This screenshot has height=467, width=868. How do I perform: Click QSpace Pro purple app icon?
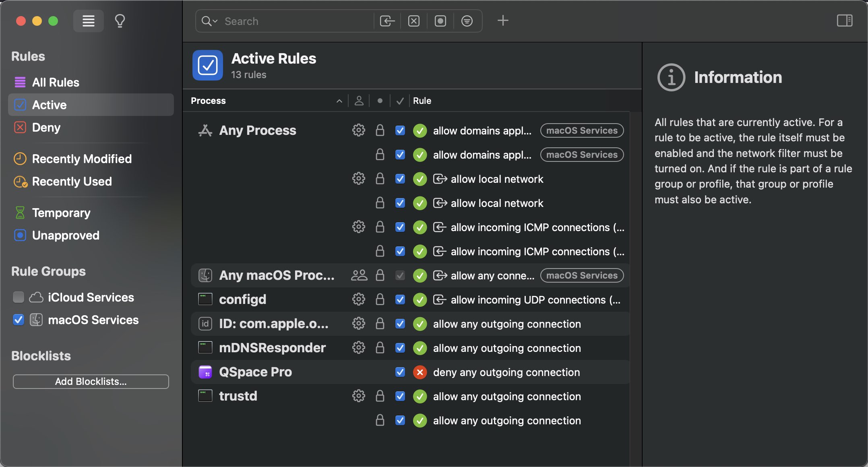pyautogui.click(x=205, y=372)
